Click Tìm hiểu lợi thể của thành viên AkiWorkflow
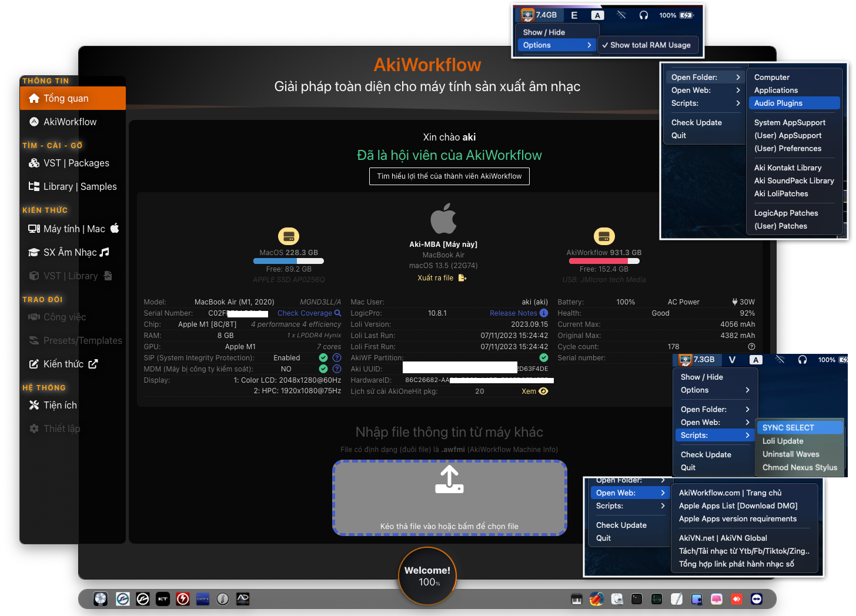Viewport: 856px width, 616px height. tap(449, 176)
